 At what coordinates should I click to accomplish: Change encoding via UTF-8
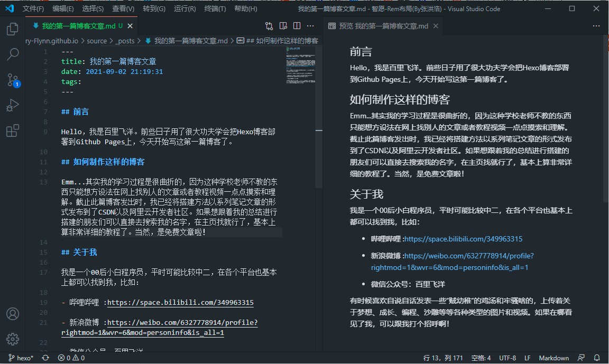coord(508,358)
